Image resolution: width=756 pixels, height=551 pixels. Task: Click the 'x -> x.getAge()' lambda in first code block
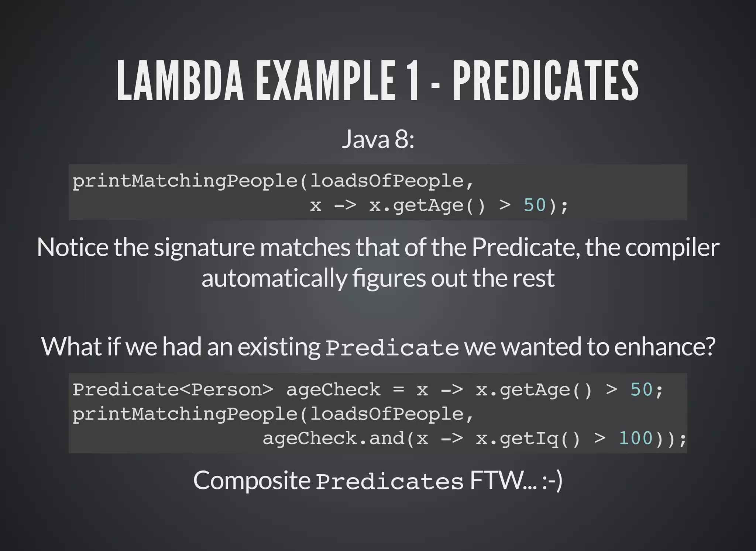pyautogui.click(x=398, y=205)
